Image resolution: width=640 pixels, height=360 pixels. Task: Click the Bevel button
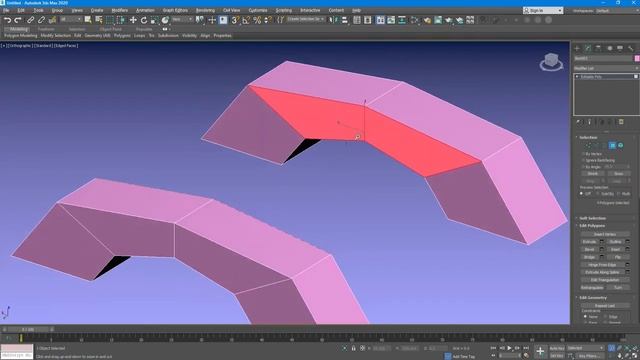[589, 249]
